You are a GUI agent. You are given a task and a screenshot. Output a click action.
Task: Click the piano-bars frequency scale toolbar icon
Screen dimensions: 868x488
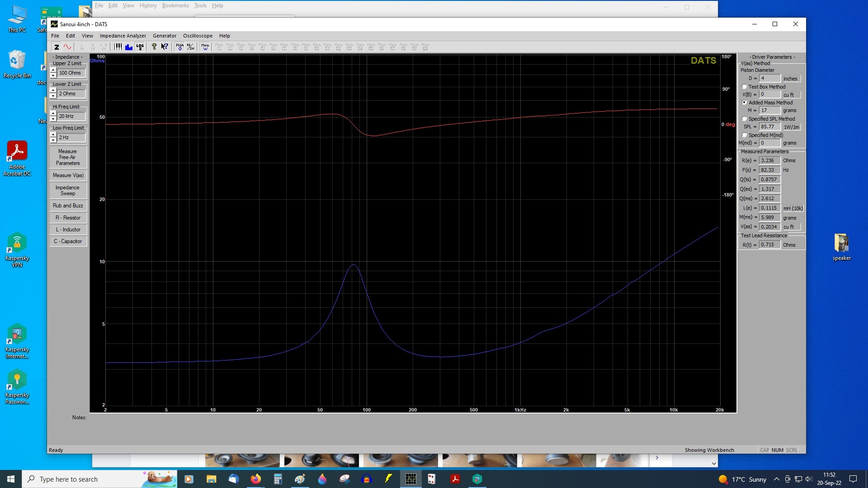coord(118,47)
